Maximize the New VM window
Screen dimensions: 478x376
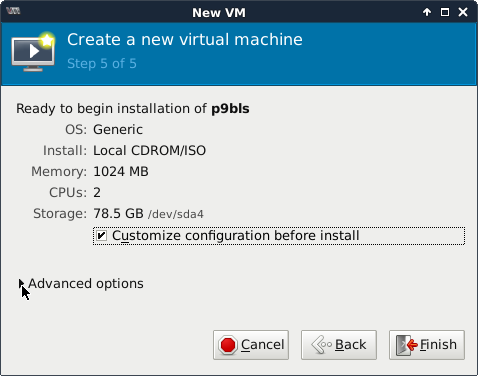(445, 12)
